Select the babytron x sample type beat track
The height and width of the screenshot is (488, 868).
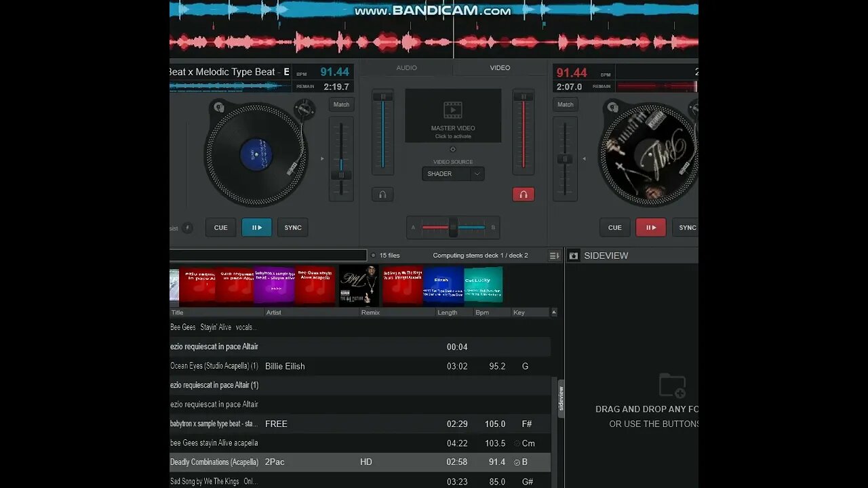(360, 424)
